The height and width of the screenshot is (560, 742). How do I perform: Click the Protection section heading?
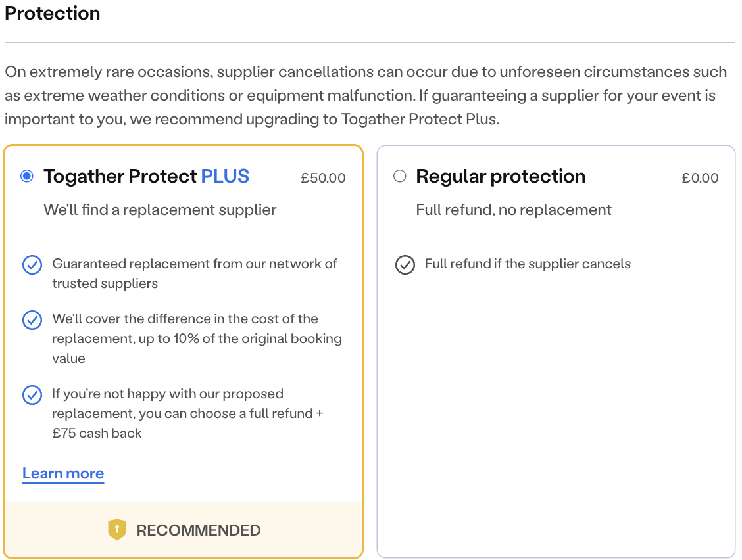click(53, 13)
